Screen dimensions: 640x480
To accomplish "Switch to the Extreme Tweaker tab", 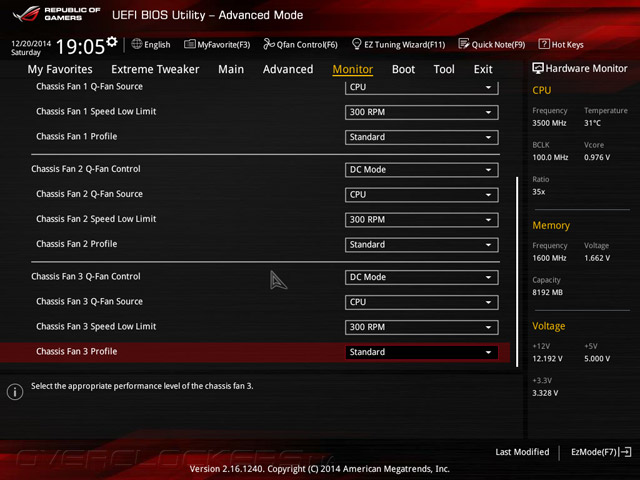I will [155, 69].
